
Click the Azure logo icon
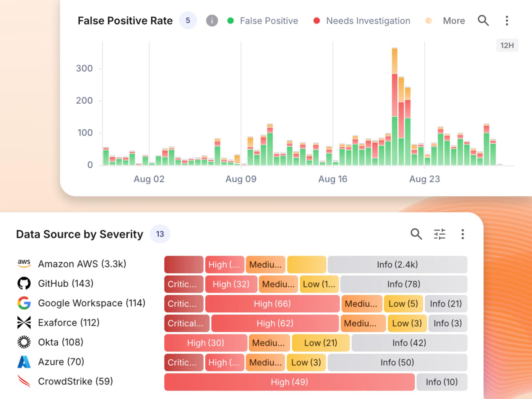[x=24, y=362]
